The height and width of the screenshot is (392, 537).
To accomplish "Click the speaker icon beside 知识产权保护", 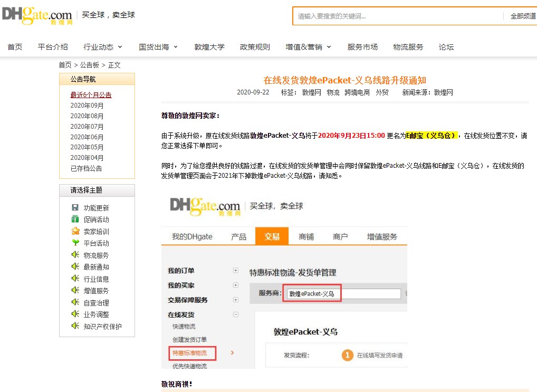I will [75, 326].
